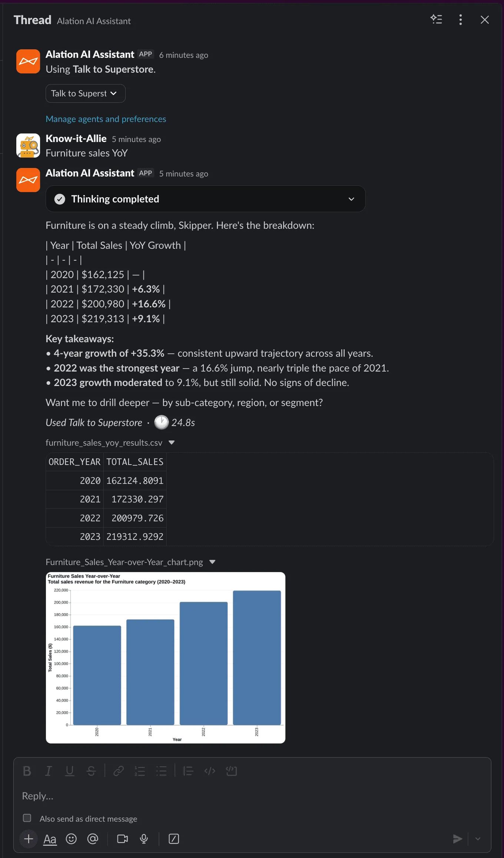
Task: Toggle the Aa formatting toolbar
Action: (50, 839)
